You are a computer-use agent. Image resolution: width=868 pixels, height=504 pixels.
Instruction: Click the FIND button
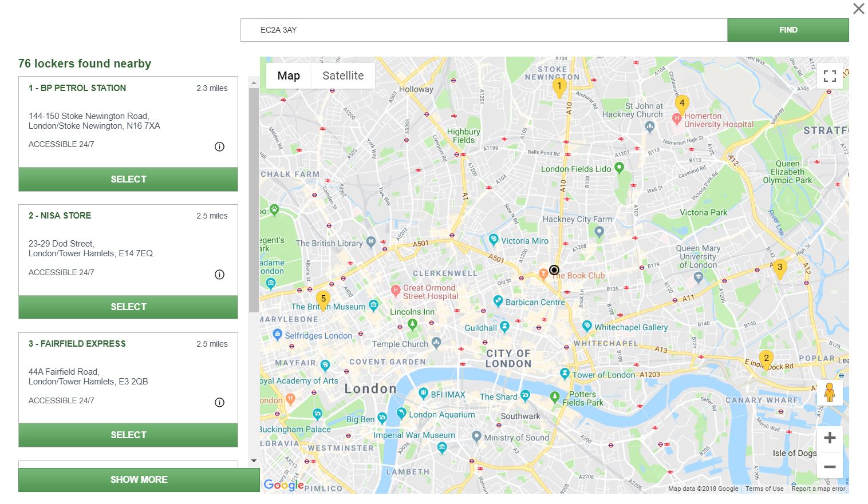[788, 30]
